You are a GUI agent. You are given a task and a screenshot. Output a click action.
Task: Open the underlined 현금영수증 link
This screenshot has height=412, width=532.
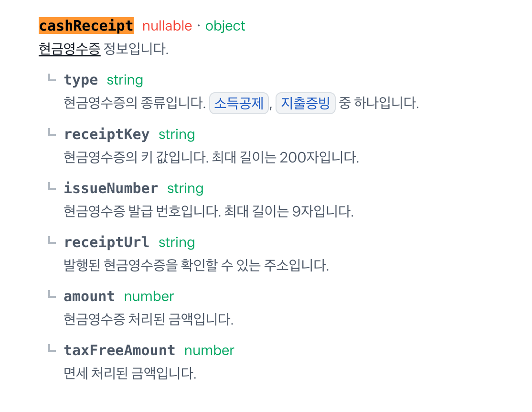[x=69, y=49]
